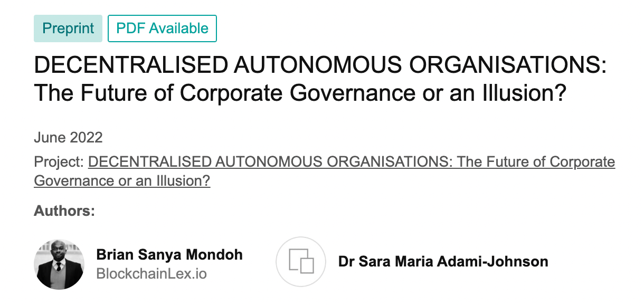The image size is (644, 305).
Task: Click the Preprint badge
Action: click(69, 28)
